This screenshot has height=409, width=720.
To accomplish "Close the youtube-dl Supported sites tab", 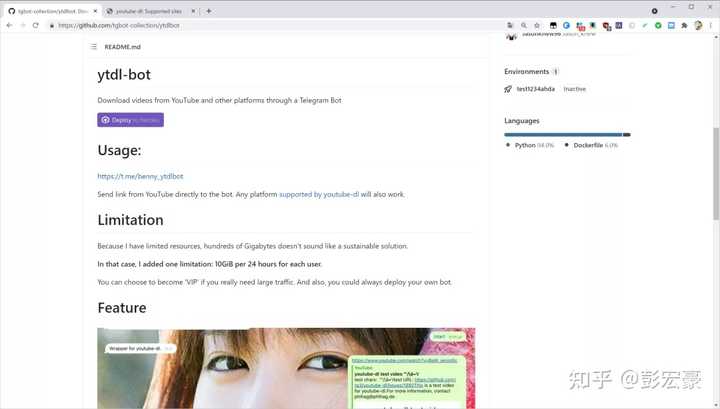I will pos(193,11).
